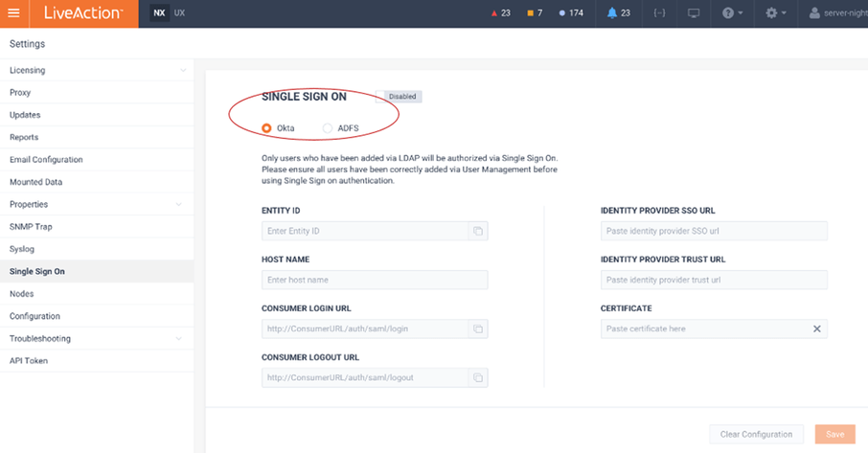Copy the Entity ID value
The width and height of the screenshot is (868, 453).
[478, 231]
